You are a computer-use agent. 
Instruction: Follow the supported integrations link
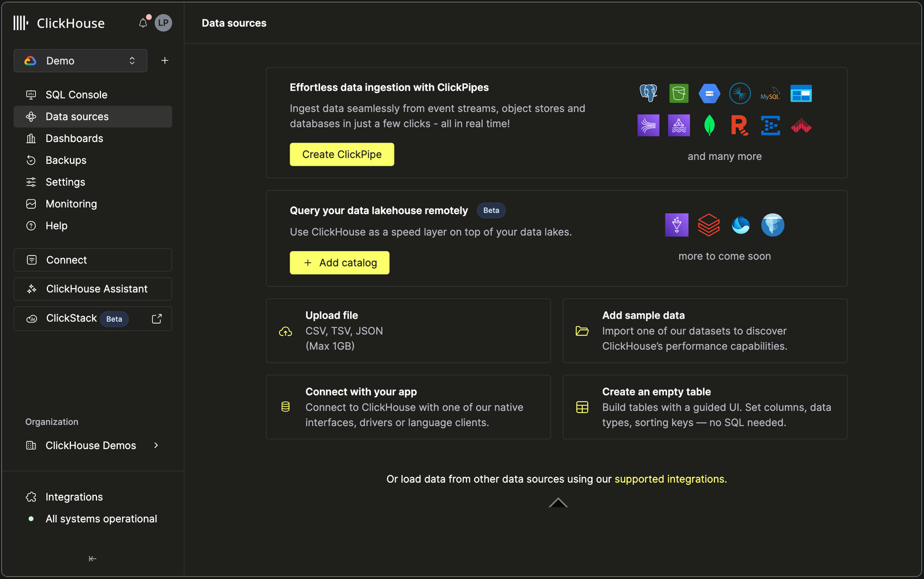[670, 479]
